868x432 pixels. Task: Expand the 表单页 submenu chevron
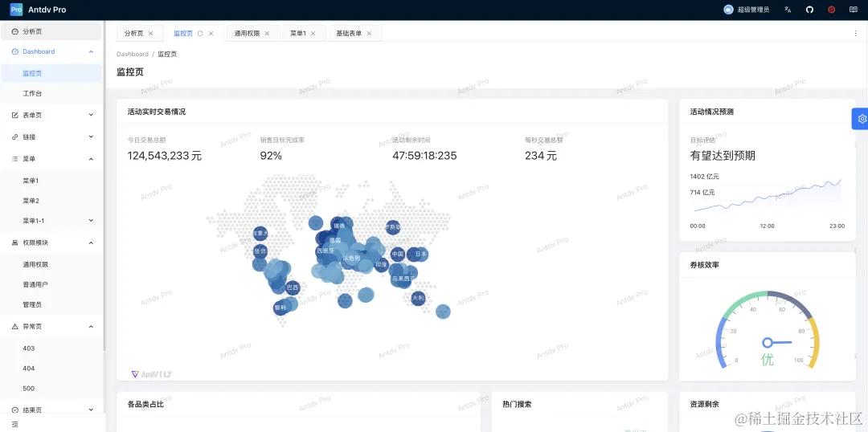[92, 115]
